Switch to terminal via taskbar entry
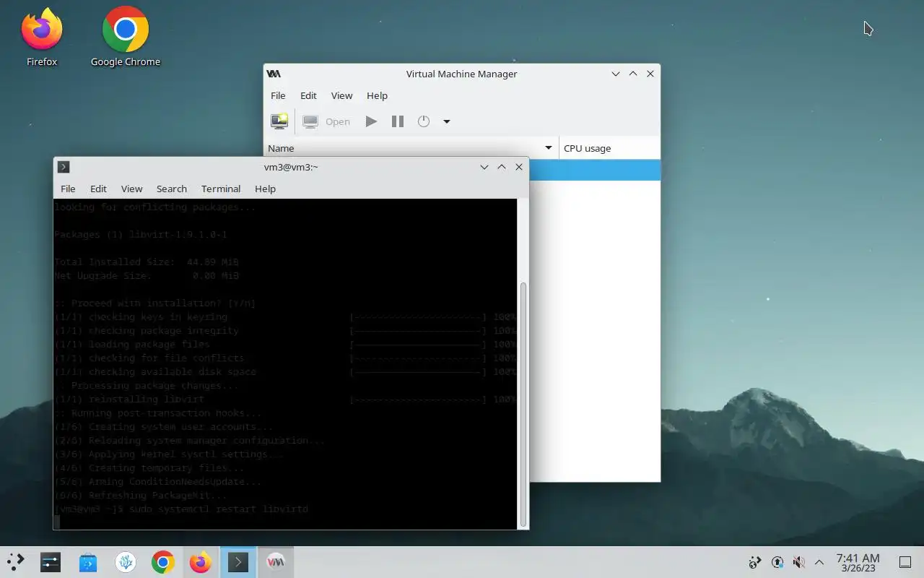 238,561
